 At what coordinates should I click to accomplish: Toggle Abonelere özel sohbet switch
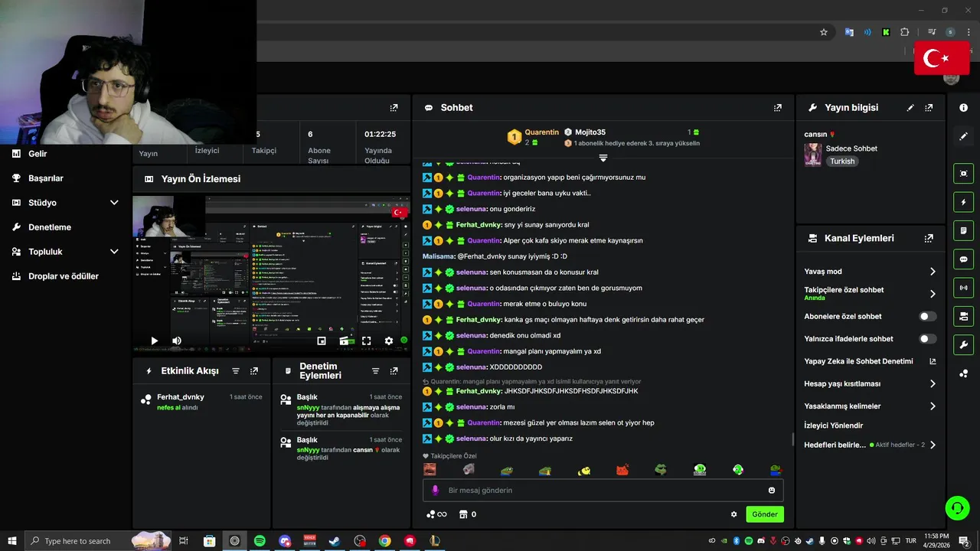(927, 316)
